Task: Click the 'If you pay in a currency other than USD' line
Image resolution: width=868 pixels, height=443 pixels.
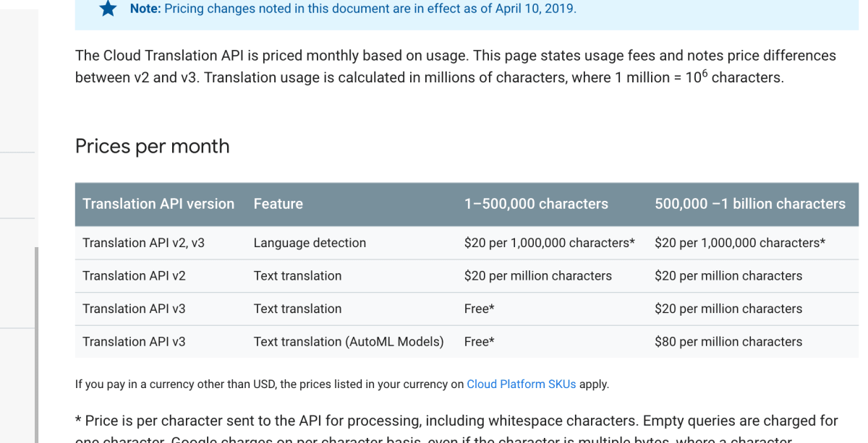Action: pos(342,384)
